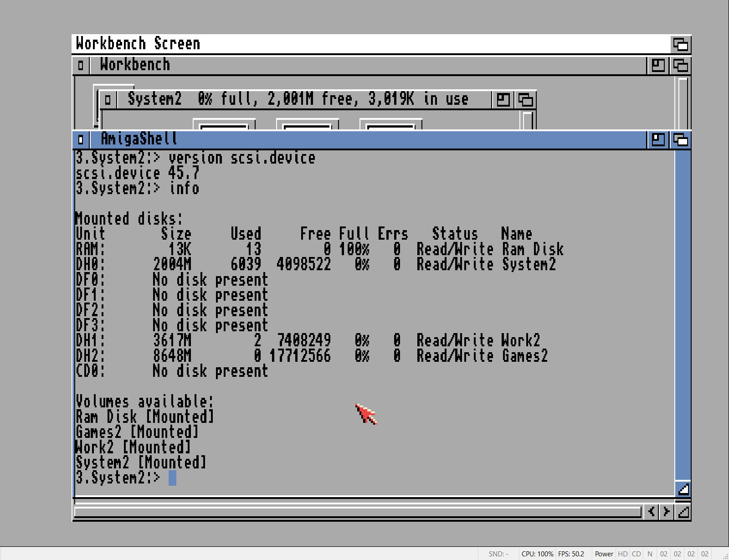This screenshot has width=729, height=560.
Task: Click the DF2: No disk present row
Action: click(x=172, y=310)
